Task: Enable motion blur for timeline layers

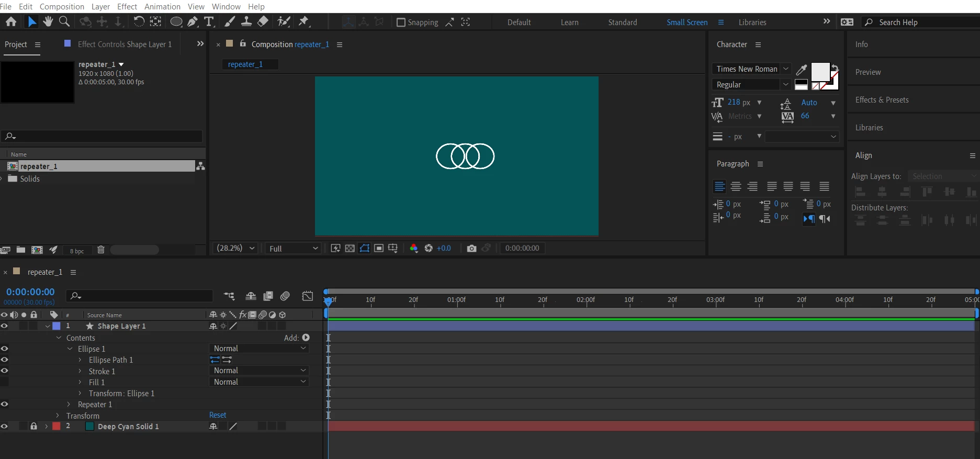Action: click(x=285, y=296)
